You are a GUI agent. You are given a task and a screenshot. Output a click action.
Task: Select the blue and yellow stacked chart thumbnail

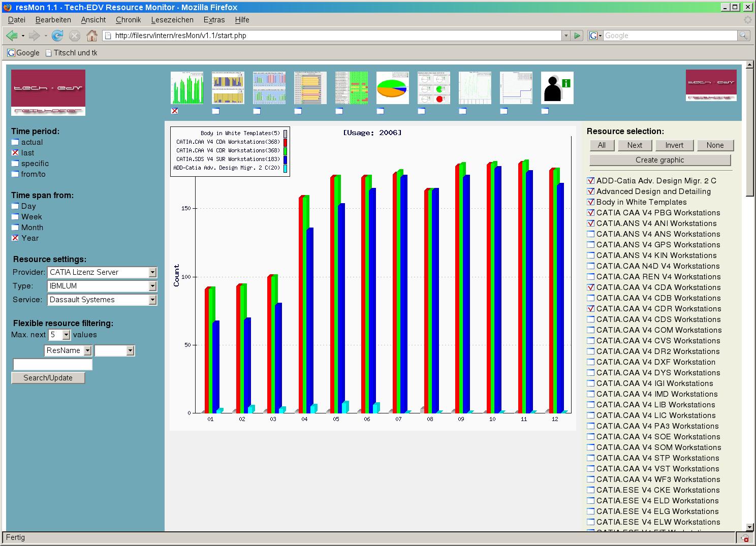tap(228, 88)
